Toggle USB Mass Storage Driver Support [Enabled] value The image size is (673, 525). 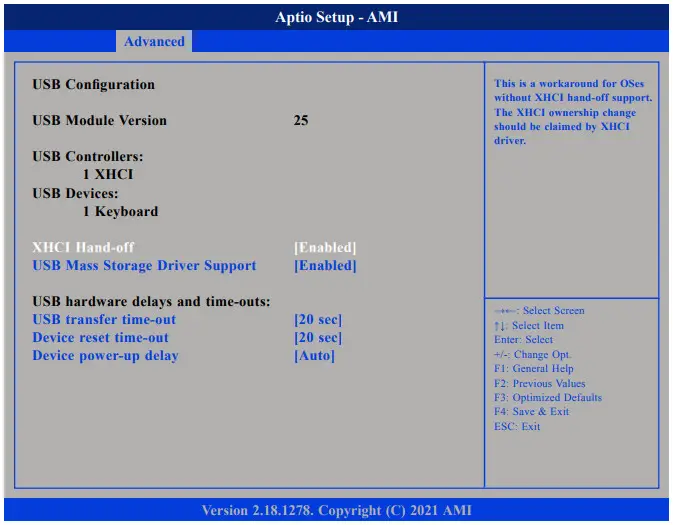[x=325, y=265]
